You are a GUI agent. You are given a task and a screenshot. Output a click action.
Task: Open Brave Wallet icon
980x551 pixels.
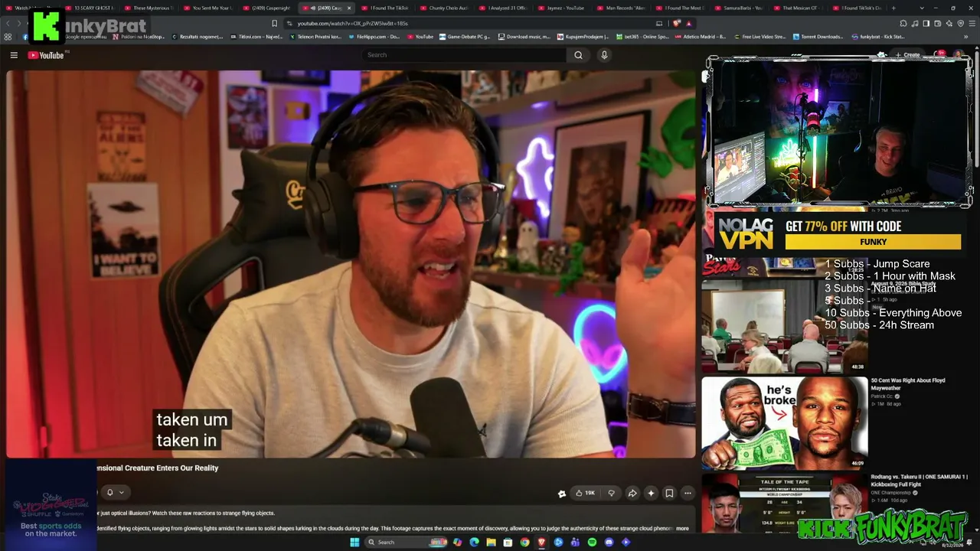[938, 24]
